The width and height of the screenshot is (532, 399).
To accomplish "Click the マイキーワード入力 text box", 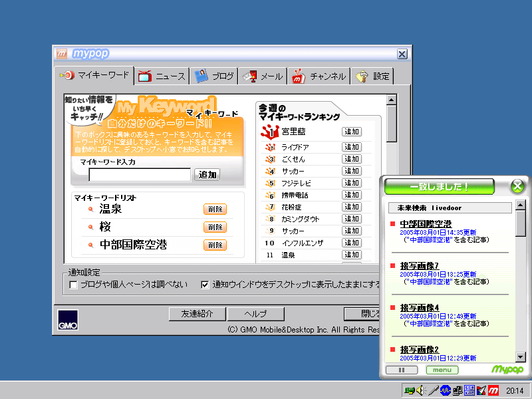I will pyautogui.click(x=140, y=175).
